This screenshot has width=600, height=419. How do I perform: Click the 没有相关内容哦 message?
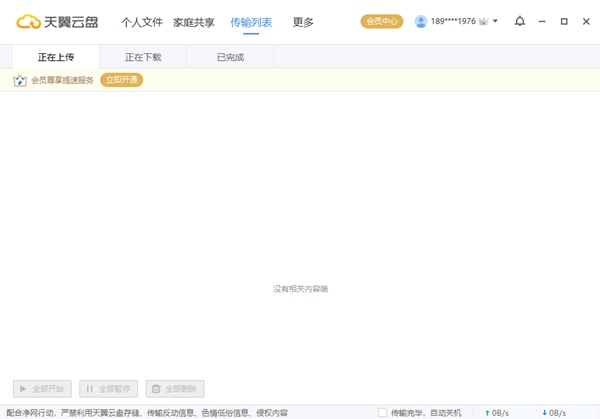(300, 289)
